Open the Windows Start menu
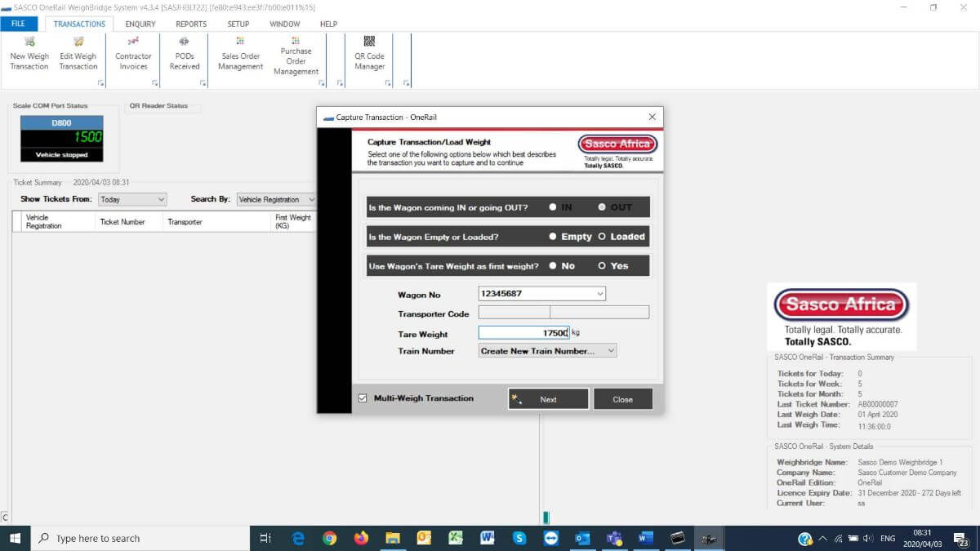Viewport: 980px width, 551px height. click(15, 538)
